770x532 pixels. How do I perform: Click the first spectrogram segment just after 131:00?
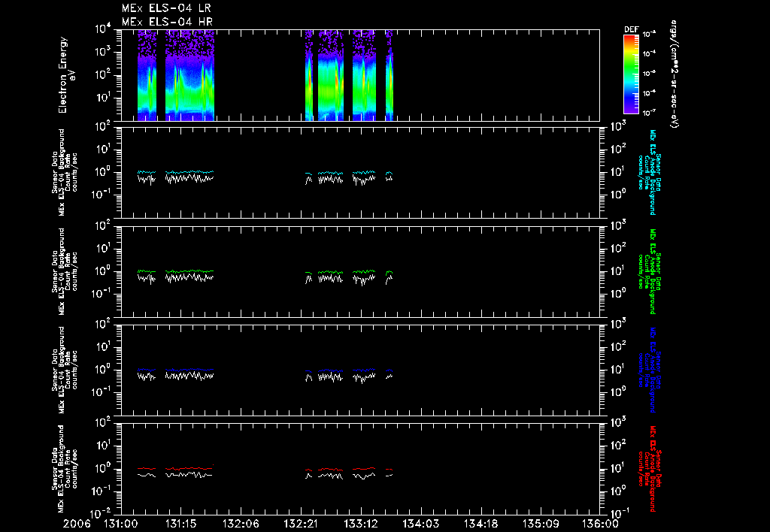tap(147, 75)
